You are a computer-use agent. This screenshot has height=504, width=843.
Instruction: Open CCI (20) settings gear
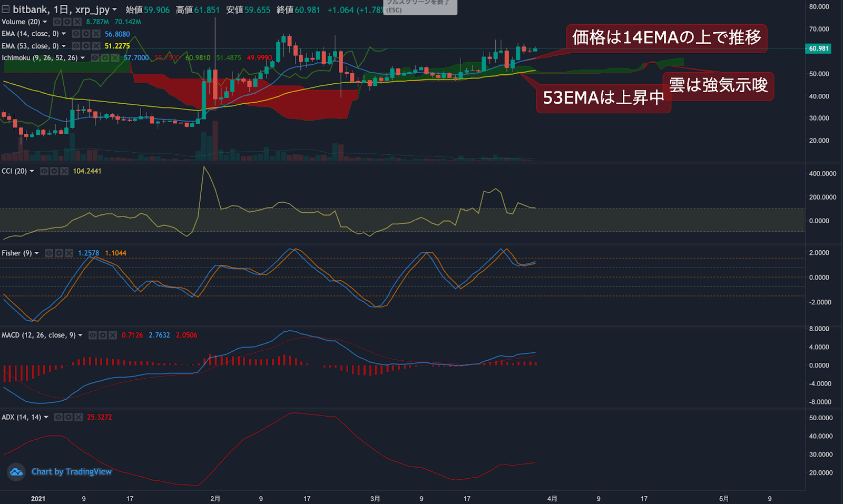(x=54, y=171)
